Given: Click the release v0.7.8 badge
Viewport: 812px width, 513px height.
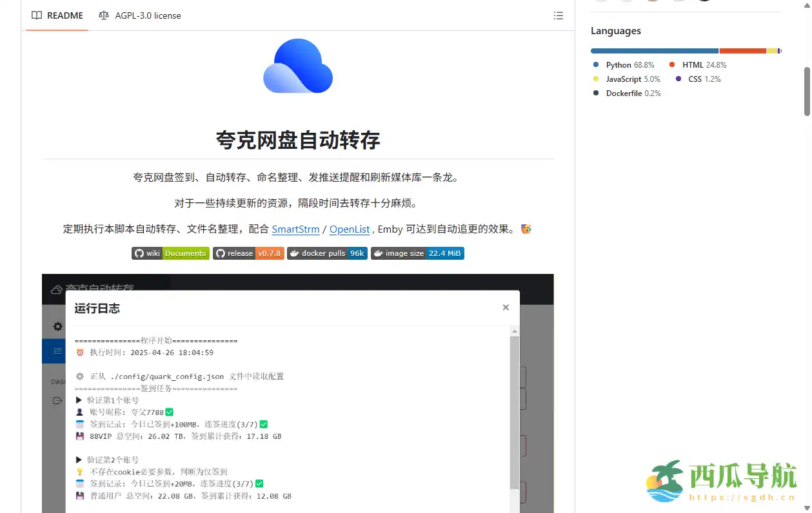Looking at the screenshot, I should pos(248,253).
